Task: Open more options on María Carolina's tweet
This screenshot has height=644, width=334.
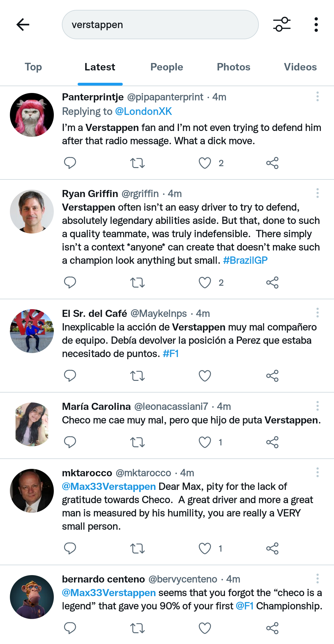Action: tap(317, 406)
